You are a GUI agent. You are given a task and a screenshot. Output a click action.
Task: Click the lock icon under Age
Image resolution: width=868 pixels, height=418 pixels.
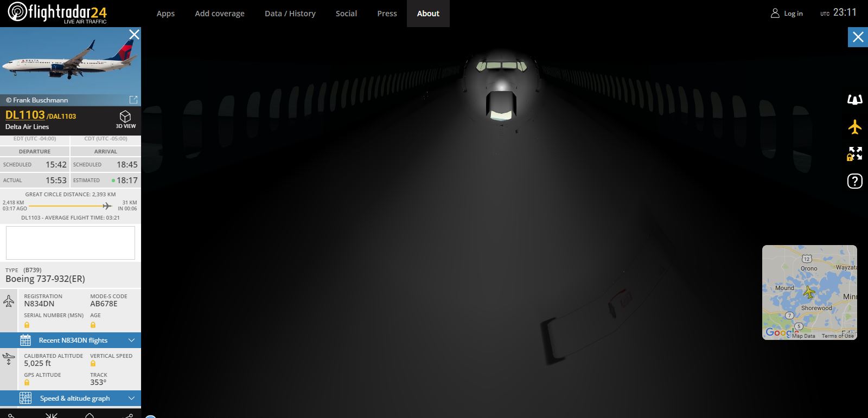(93, 325)
